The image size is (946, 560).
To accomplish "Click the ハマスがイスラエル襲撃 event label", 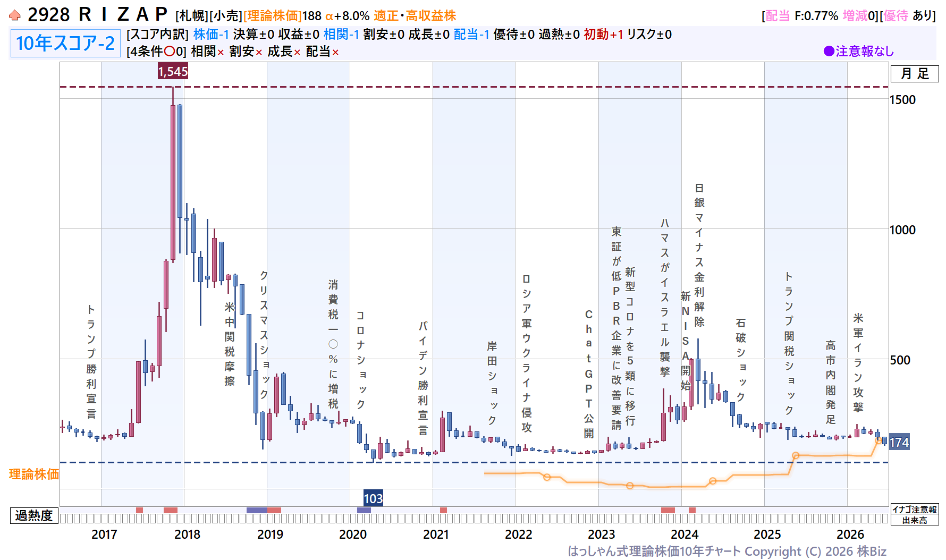I will pos(664,298).
